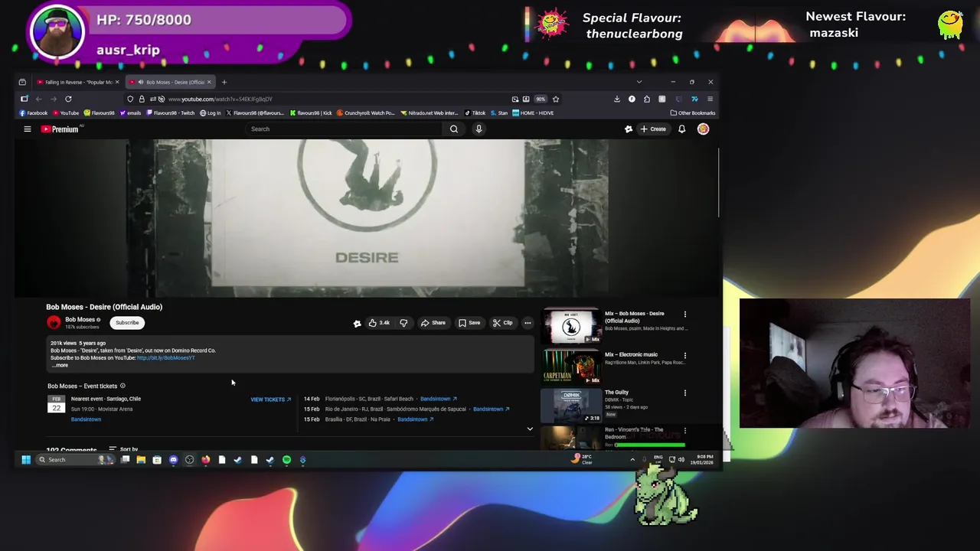Open the HOME - HIDIVE bookmark

533,113
